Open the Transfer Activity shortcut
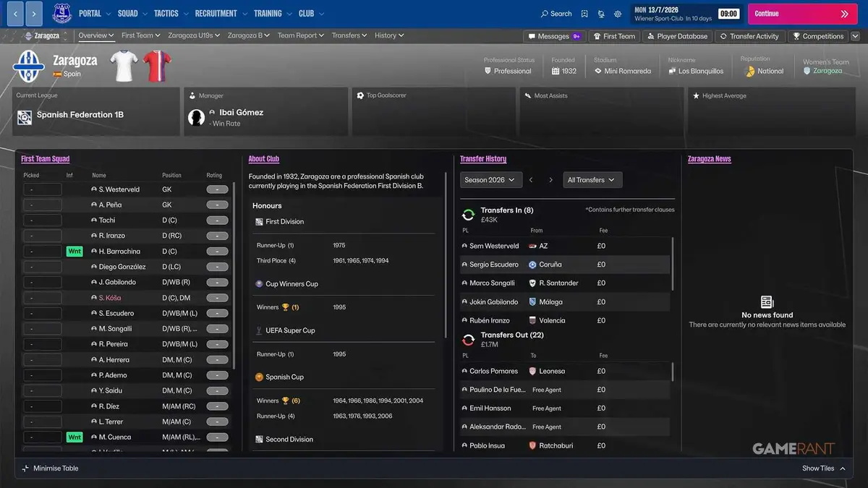The width and height of the screenshot is (868, 488). (749, 36)
